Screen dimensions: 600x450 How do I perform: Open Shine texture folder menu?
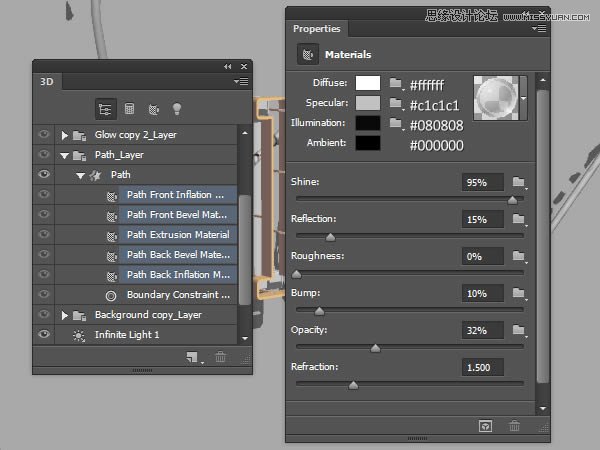click(x=519, y=182)
